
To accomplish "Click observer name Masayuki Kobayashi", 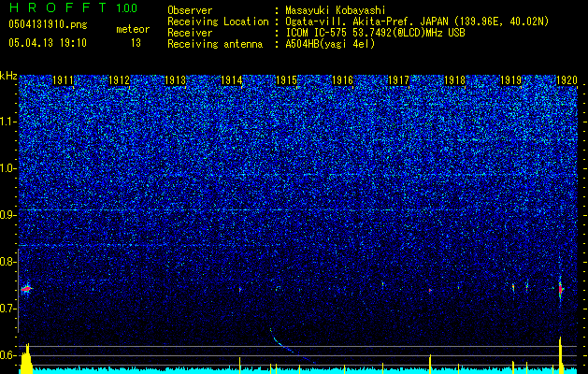I will point(335,10).
